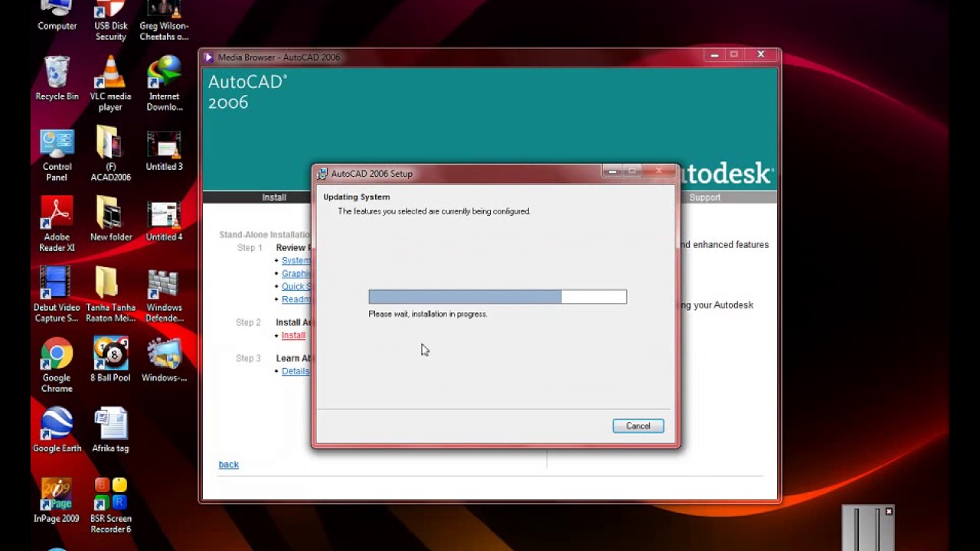Launch Debut Video Capture Software
Image resolution: width=980 pixels, height=551 pixels.
pyautogui.click(x=57, y=295)
